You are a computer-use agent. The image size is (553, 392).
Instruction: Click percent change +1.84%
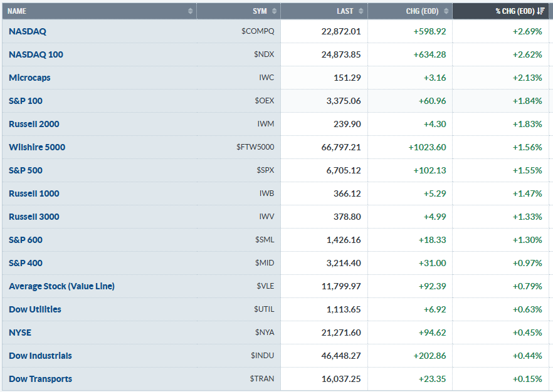(527, 101)
